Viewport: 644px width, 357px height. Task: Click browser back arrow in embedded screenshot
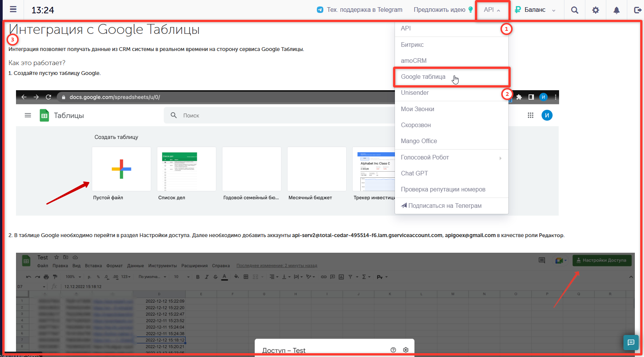point(24,97)
